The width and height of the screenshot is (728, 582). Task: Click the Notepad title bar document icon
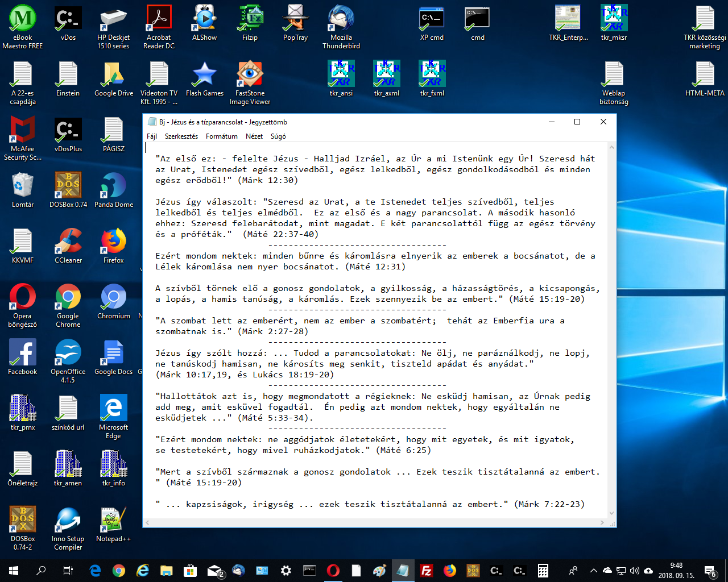click(x=152, y=122)
